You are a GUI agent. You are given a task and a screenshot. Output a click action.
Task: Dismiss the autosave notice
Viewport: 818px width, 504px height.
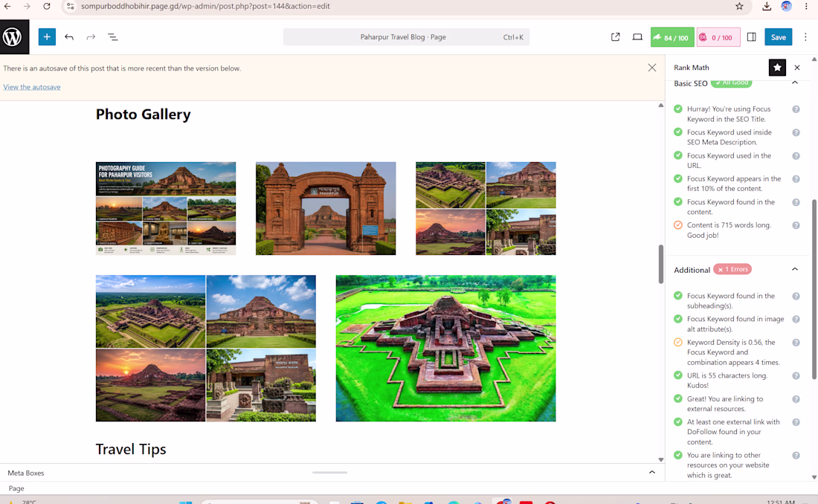click(652, 68)
